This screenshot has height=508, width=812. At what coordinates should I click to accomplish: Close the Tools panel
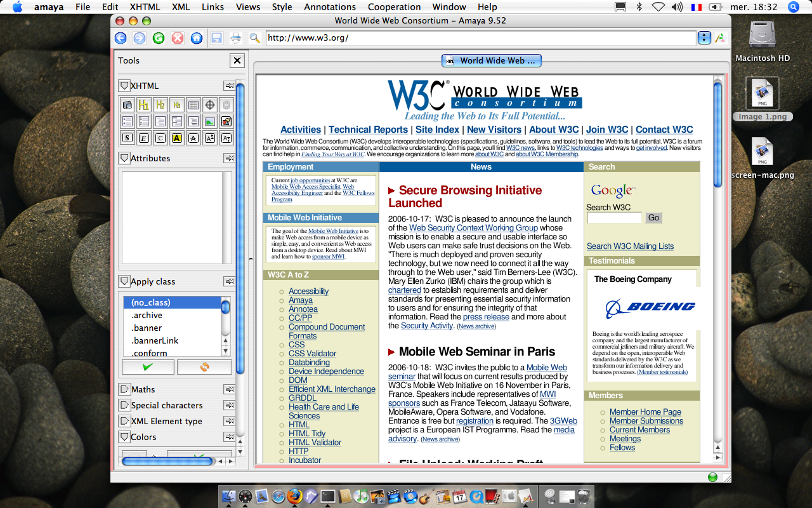click(x=237, y=61)
